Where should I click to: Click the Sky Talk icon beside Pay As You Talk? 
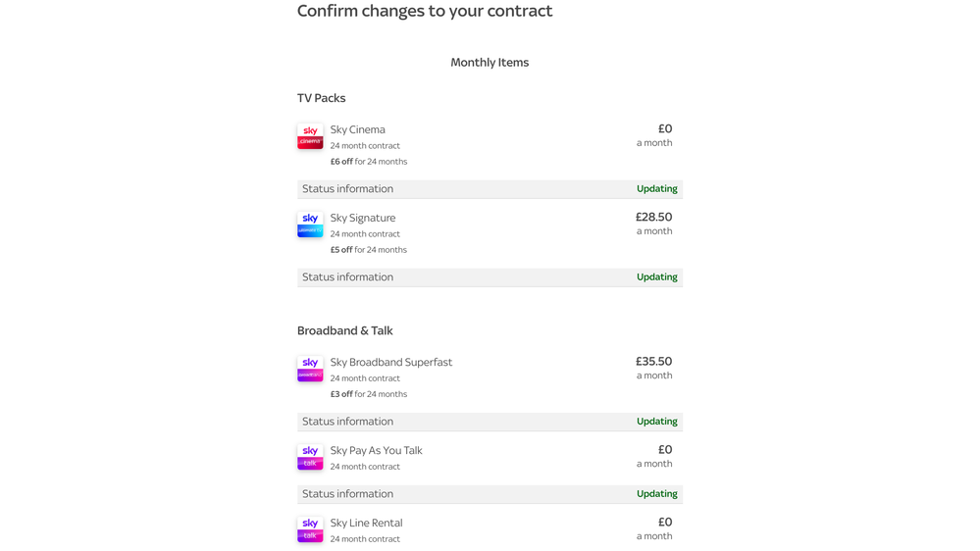coord(310,457)
